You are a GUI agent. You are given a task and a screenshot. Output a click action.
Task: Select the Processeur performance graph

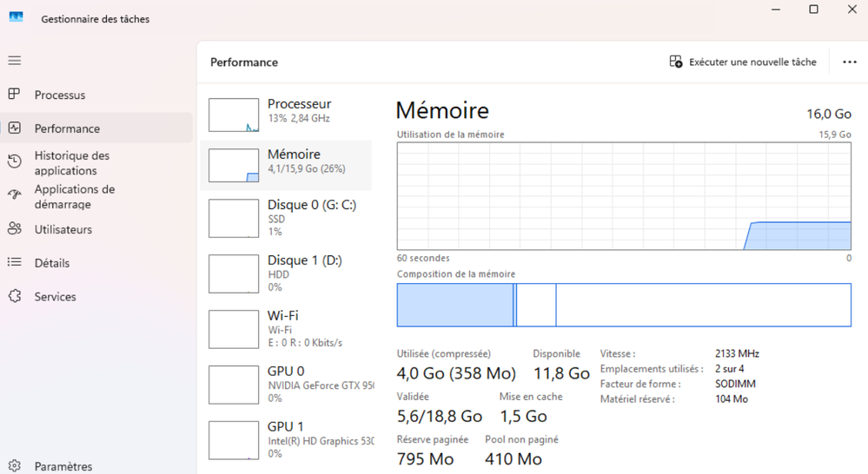click(x=234, y=115)
